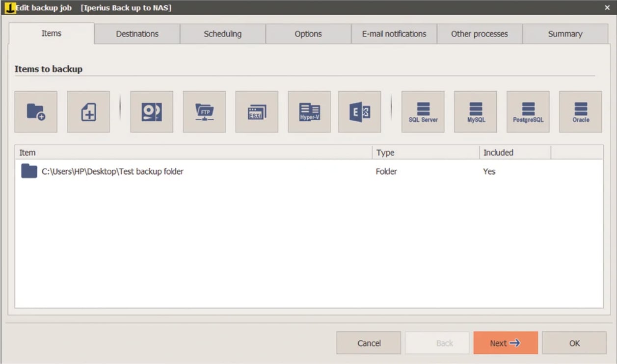Add a file to backup items

pos(88,111)
